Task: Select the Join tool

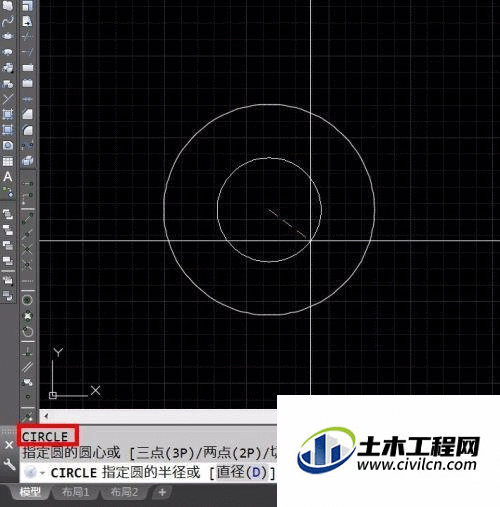Action: click(27, 99)
